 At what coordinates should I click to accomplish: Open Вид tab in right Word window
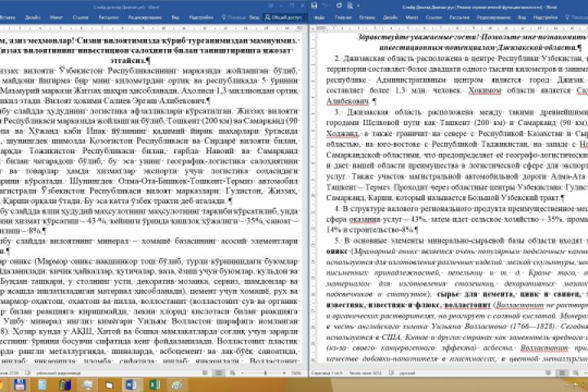[522, 17]
